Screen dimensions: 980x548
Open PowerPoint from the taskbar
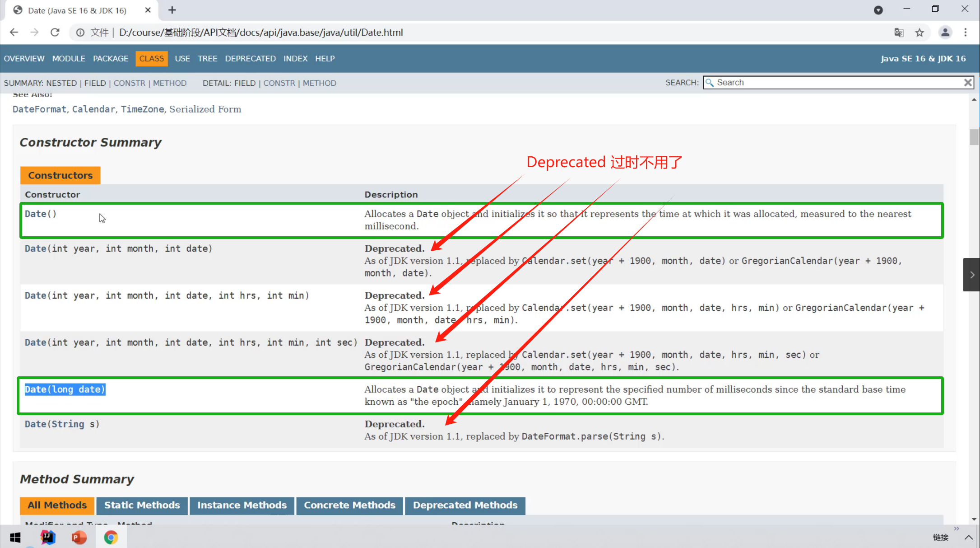(79, 537)
